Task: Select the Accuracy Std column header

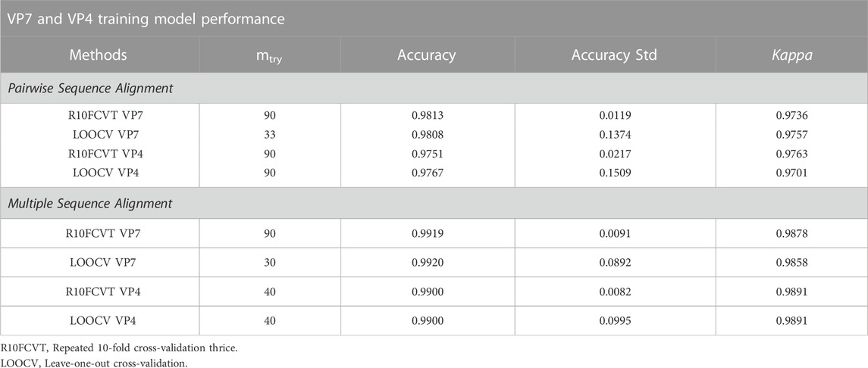Action: (x=615, y=55)
